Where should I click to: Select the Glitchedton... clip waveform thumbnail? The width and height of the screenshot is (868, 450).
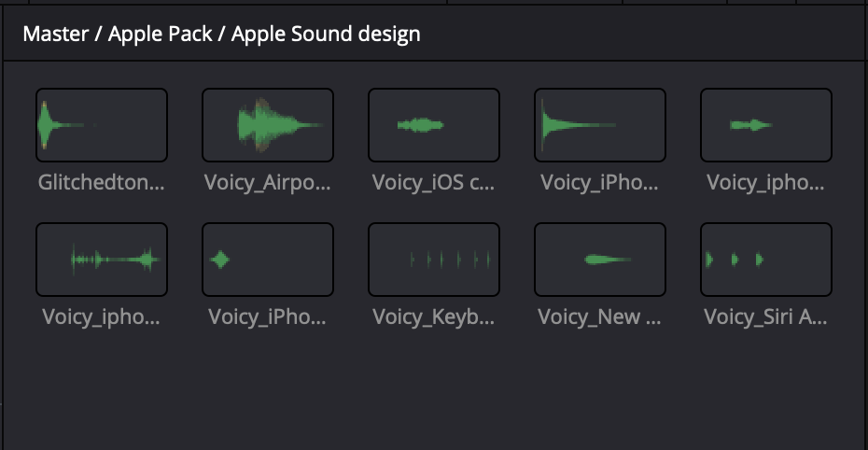coord(102,125)
